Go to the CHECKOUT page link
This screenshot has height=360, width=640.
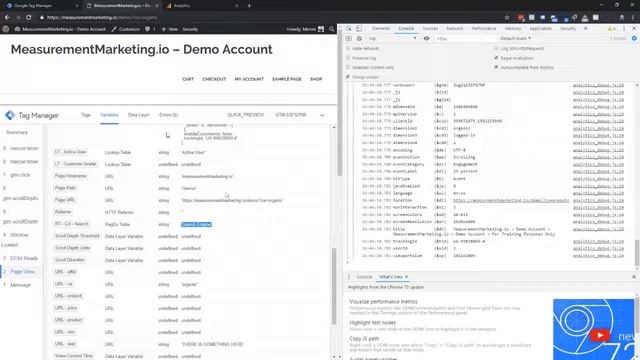(214, 79)
